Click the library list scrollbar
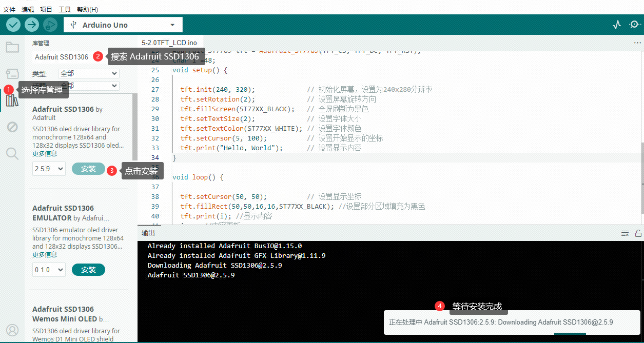The image size is (644, 343). 134,128
